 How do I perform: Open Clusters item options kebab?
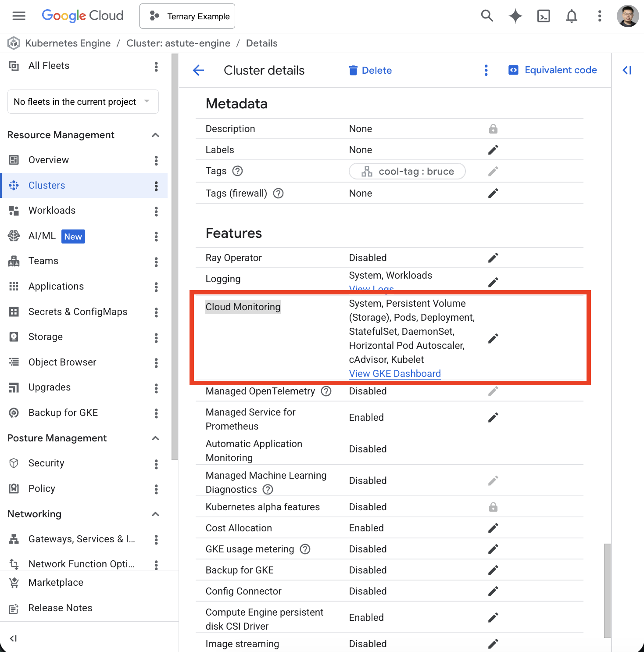[x=156, y=186]
